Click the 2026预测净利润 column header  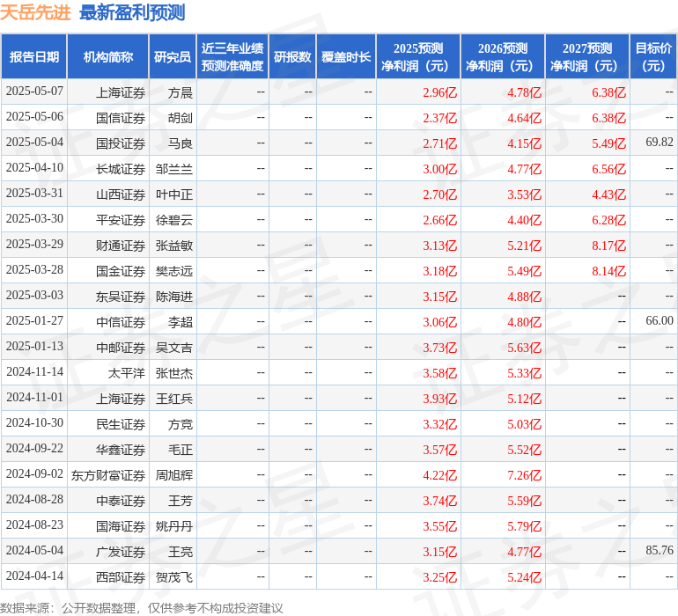[503, 56]
